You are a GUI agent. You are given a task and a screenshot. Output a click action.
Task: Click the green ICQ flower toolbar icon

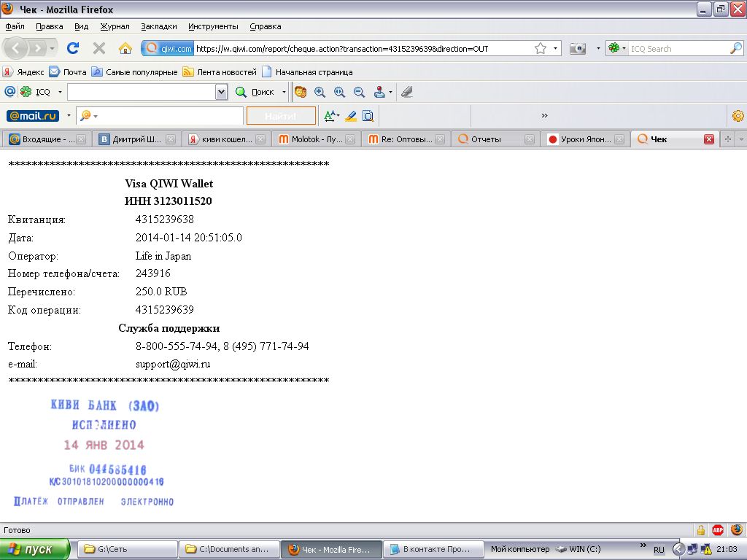26,91
